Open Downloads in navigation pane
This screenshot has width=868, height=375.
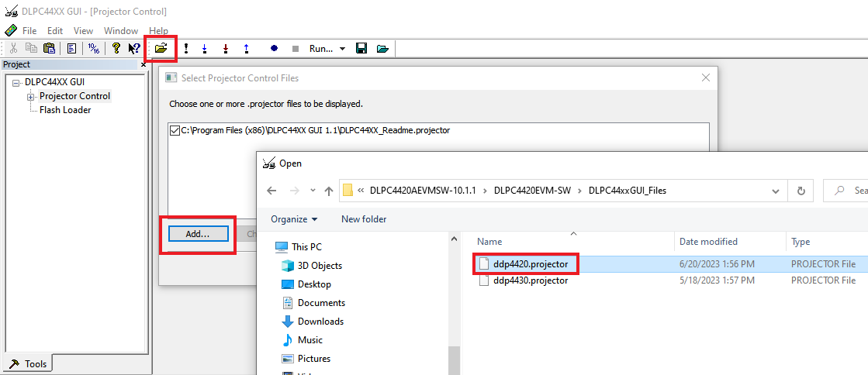coord(320,322)
